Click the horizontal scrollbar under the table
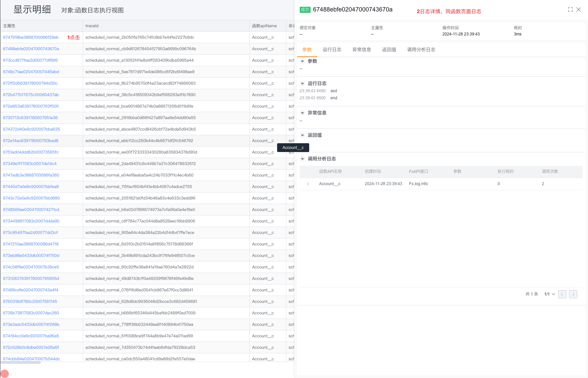This screenshot has width=588, height=378. (21, 362)
